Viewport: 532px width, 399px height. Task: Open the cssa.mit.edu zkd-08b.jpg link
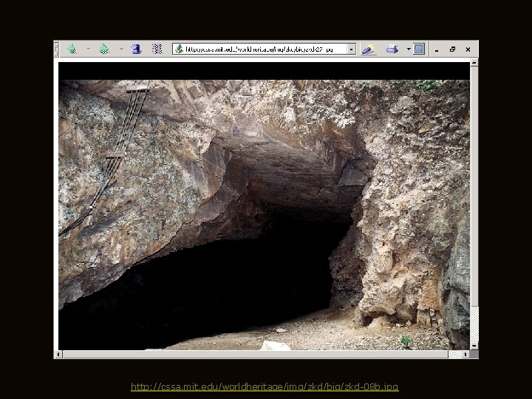265,386
